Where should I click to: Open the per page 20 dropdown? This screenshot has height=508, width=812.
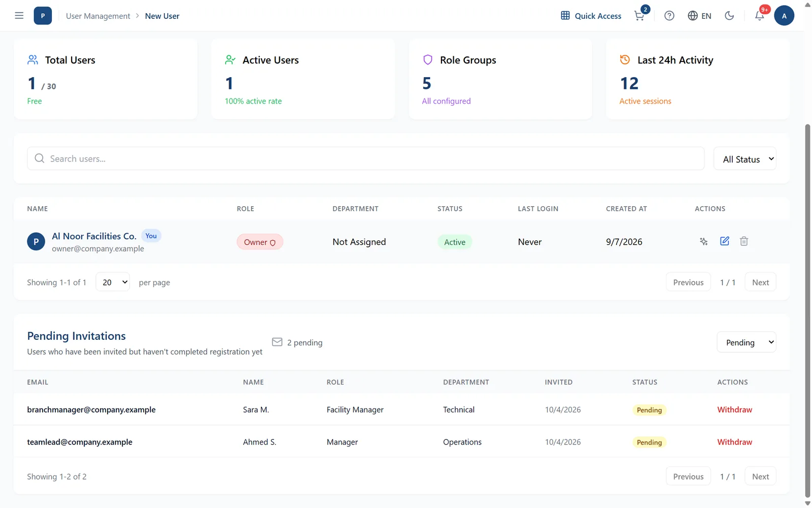113,282
